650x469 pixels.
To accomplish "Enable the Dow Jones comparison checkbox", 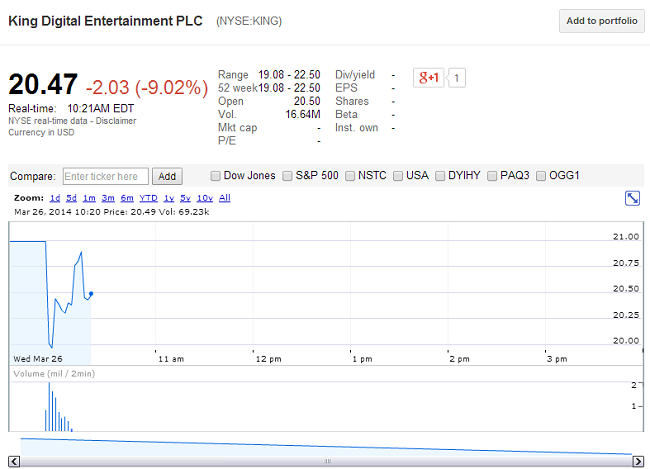I will (213, 176).
